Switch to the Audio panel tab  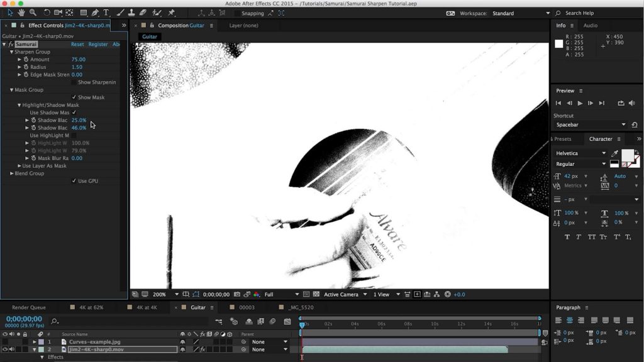pyautogui.click(x=590, y=25)
